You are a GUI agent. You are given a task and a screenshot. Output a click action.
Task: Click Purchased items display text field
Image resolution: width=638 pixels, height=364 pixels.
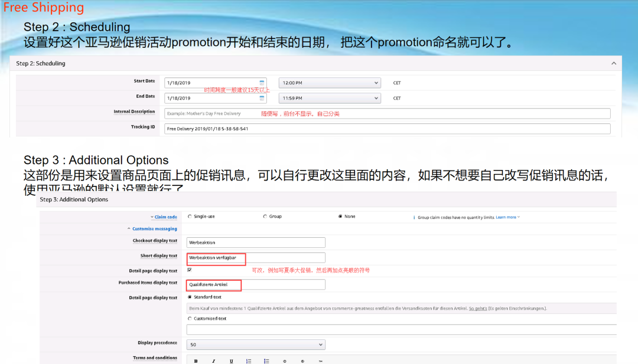256,284
